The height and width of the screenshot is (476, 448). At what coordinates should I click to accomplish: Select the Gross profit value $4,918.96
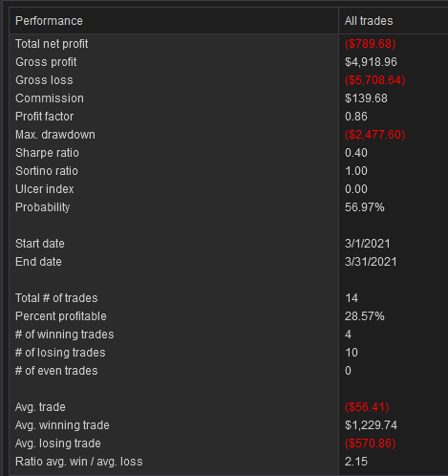[x=371, y=62]
